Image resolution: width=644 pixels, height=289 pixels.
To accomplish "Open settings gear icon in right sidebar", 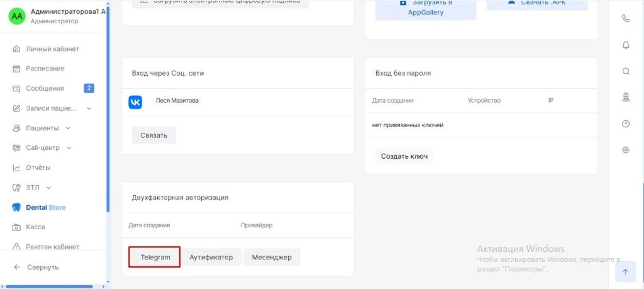I will coord(625,150).
